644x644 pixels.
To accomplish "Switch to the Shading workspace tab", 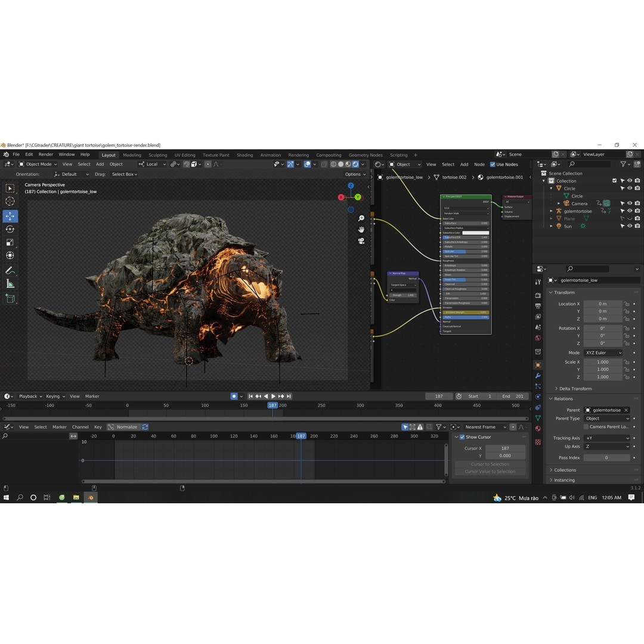I will click(x=245, y=155).
